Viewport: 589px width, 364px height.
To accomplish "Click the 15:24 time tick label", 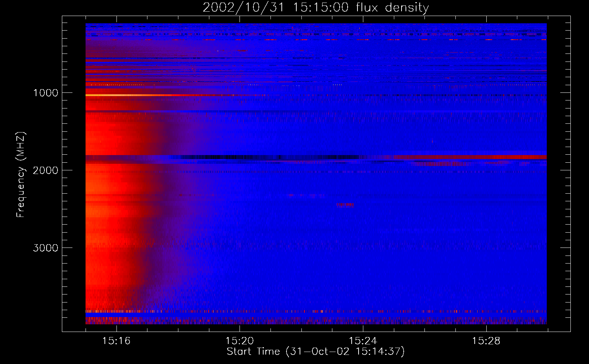I will click(x=363, y=341).
